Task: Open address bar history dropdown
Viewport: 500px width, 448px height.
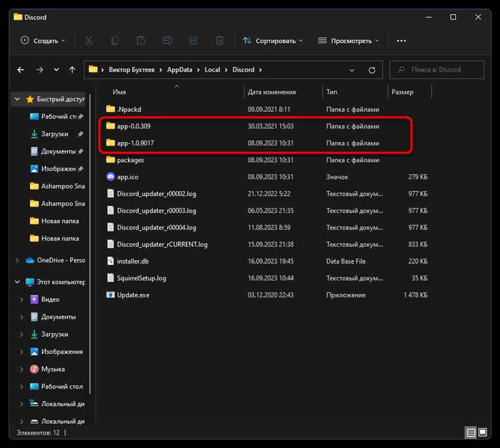Action: 352,70
